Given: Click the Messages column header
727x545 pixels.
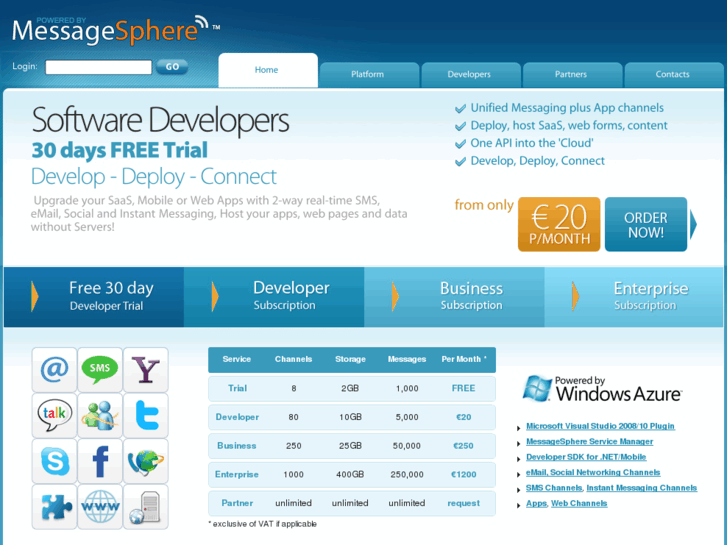Looking at the screenshot, I should [x=407, y=359].
